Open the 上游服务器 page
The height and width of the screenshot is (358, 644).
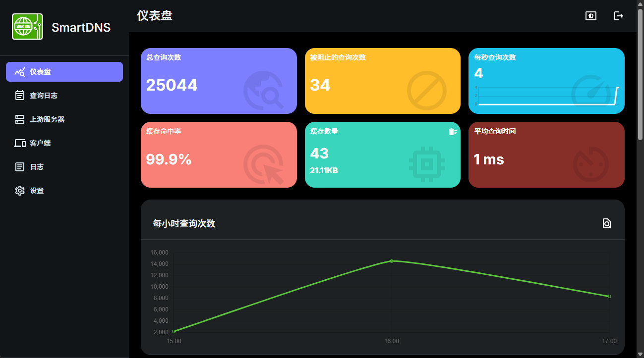coord(47,119)
